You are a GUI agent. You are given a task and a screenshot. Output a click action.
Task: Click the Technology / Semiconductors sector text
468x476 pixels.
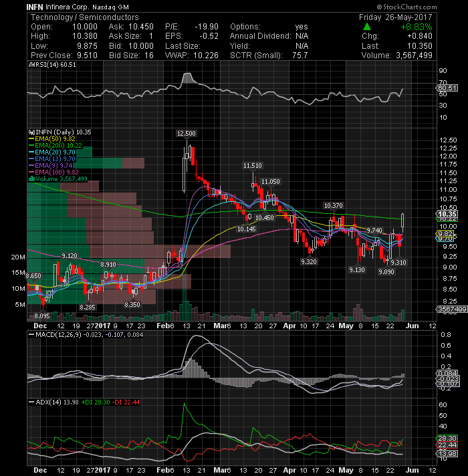(x=85, y=17)
